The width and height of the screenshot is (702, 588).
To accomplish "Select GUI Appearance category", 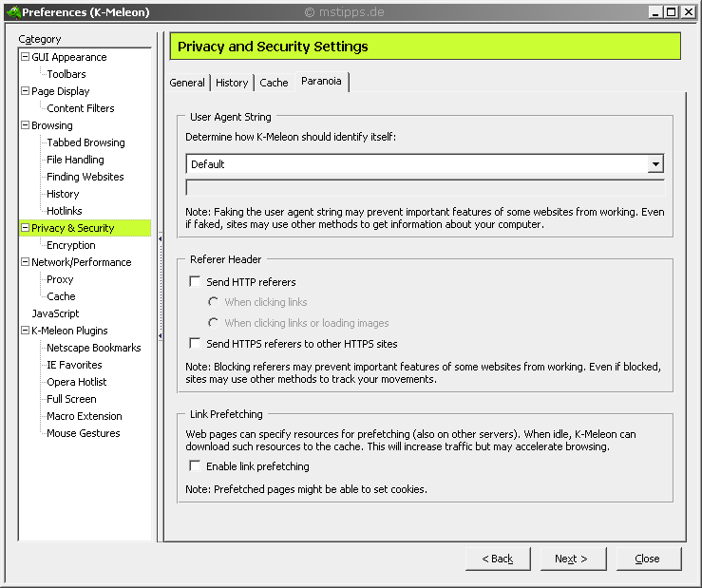I will 69,57.
